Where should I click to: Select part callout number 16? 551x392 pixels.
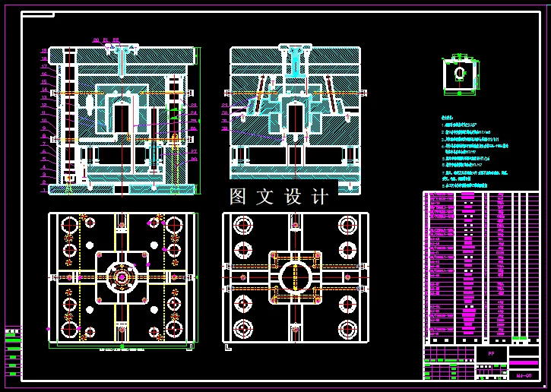(x=44, y=74)
